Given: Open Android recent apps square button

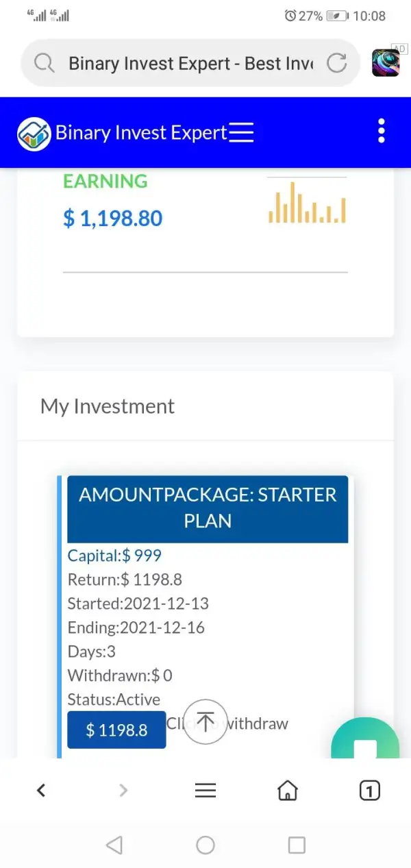Looking at the screenshot, I should tap(297, 845).
